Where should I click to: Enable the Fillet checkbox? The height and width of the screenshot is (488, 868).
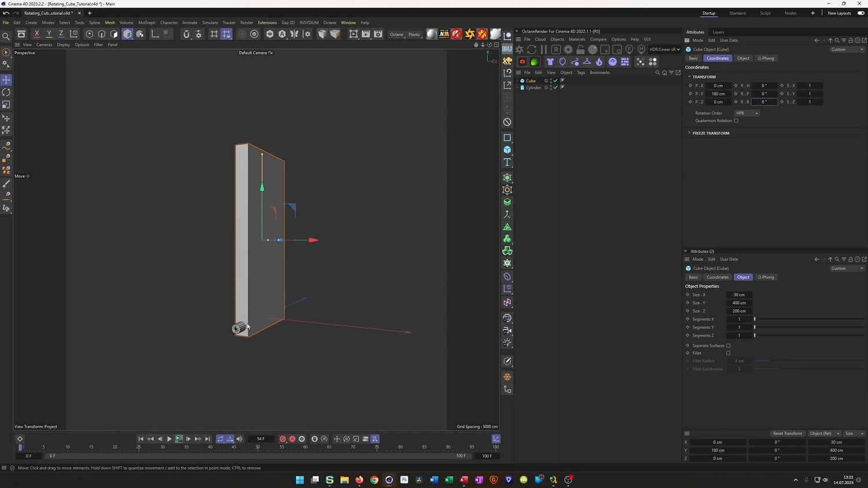click(729, 353)
